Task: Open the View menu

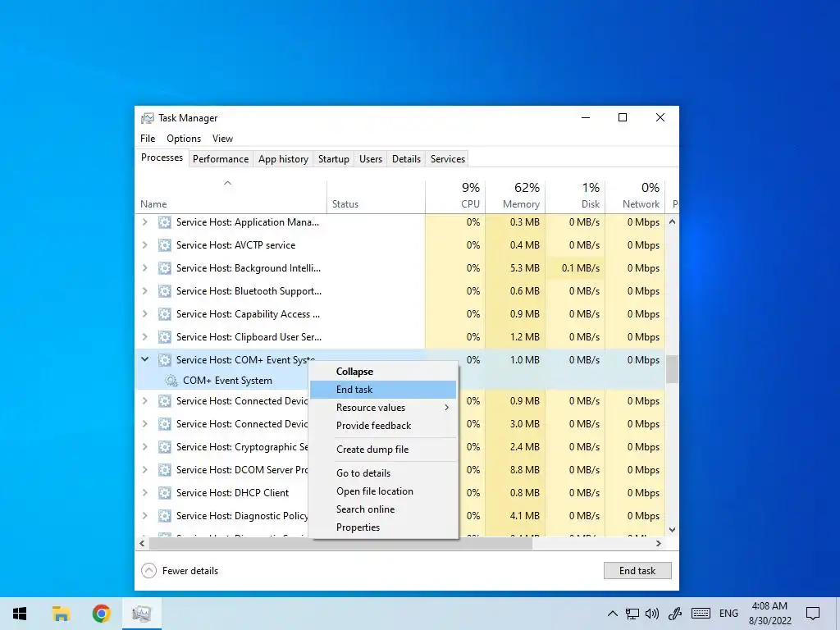Action: (222, 139)
